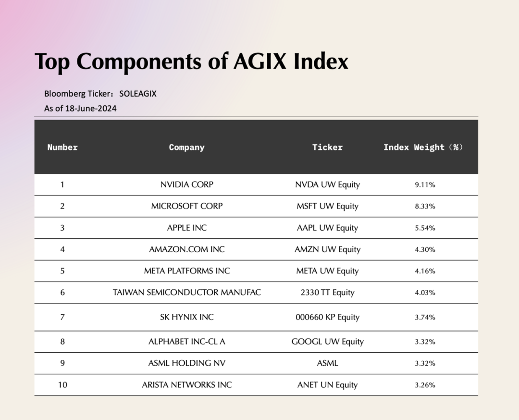Image resolution: width=519 pixels, height=420 pixels.
Task: Select the SK HYNIX INC company cell
Action: click(186, 317)
